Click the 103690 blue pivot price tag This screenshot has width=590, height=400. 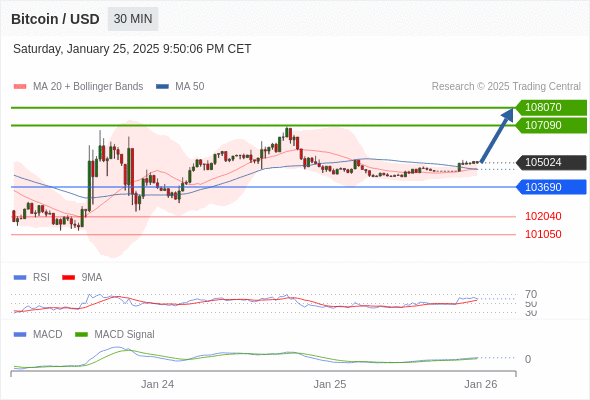coord(551,187)
